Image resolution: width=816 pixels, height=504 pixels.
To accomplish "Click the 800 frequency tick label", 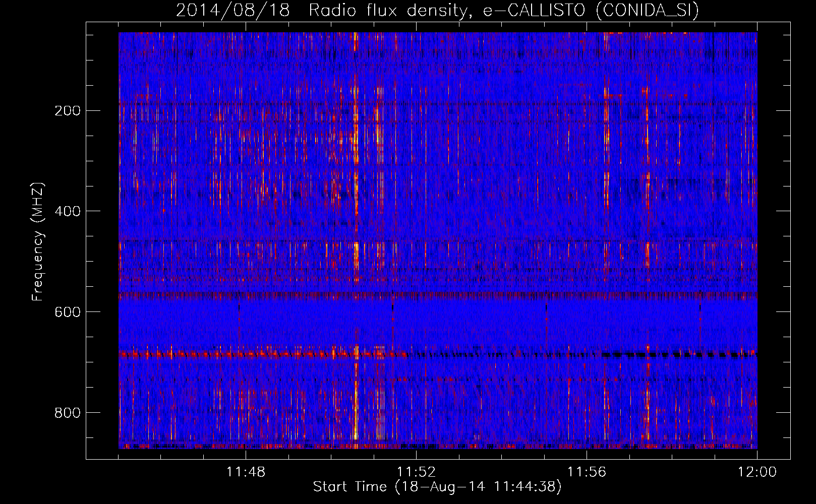I will 68,413.
